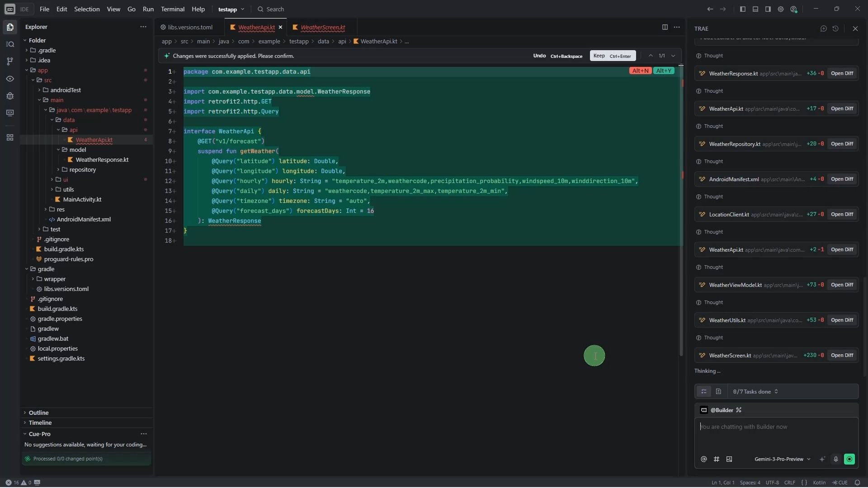Open the source control sidebar icon
Image resolution: width=868 pixels, height=488 pixels.
click(10, 61)
